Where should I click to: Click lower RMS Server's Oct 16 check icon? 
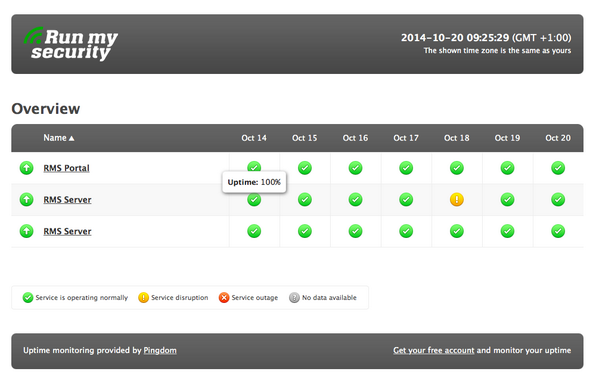pos(355,231)
